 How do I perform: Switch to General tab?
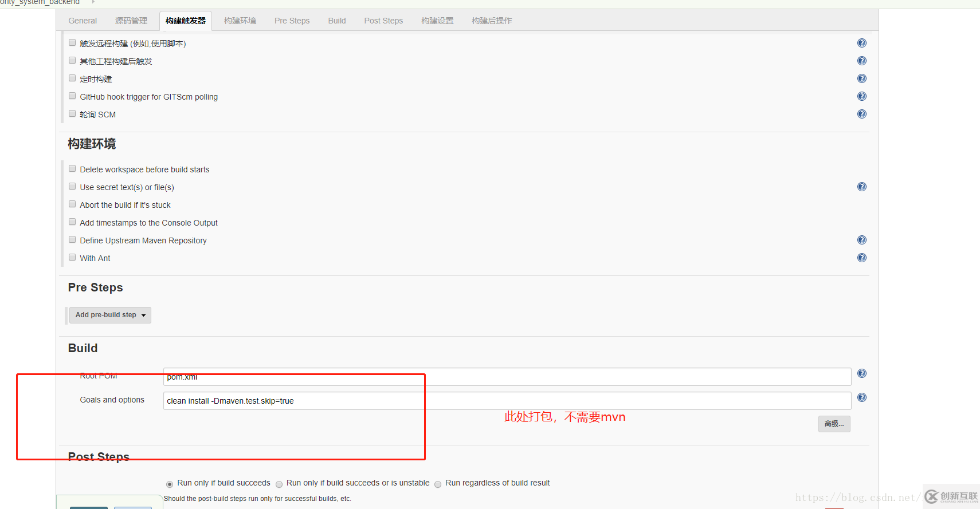click(83, 21)
